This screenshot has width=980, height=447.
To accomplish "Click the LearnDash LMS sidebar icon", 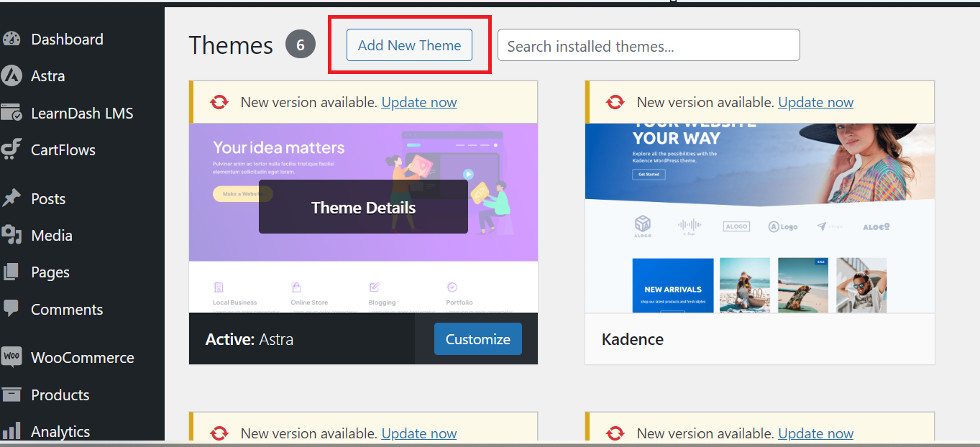I will tap(12, 113).
